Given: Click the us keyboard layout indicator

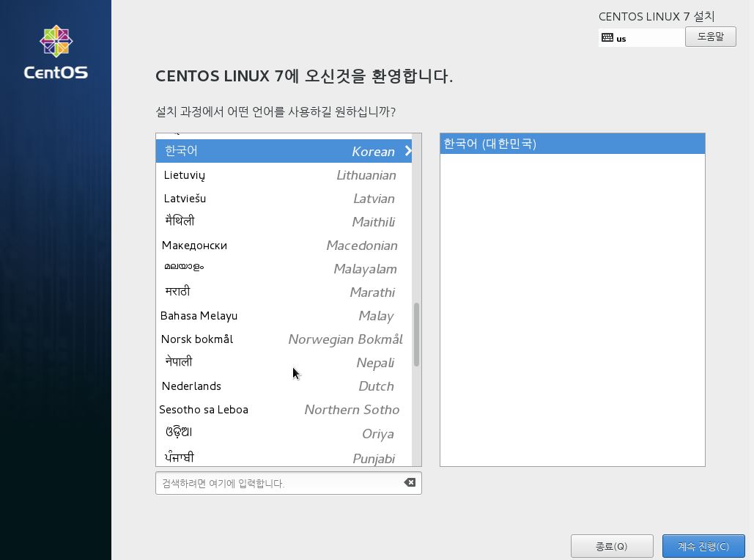Looking at the screenshot, I should 641,37.
